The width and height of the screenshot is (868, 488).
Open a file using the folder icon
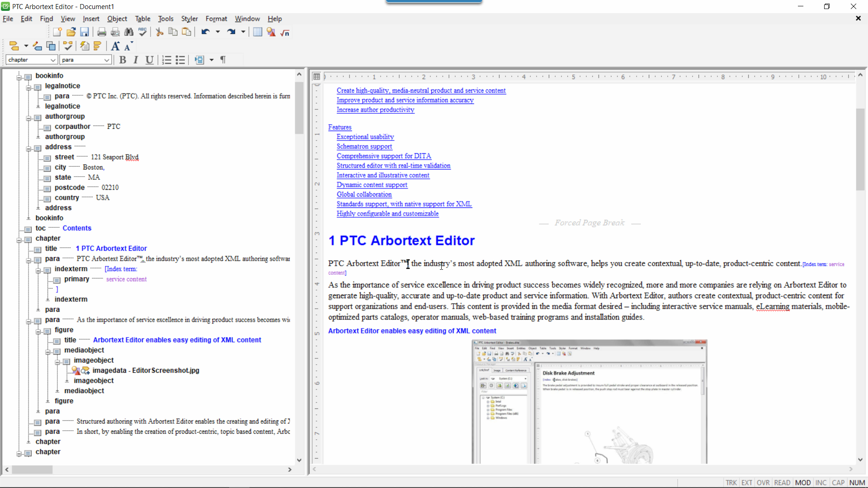[71, 32]
